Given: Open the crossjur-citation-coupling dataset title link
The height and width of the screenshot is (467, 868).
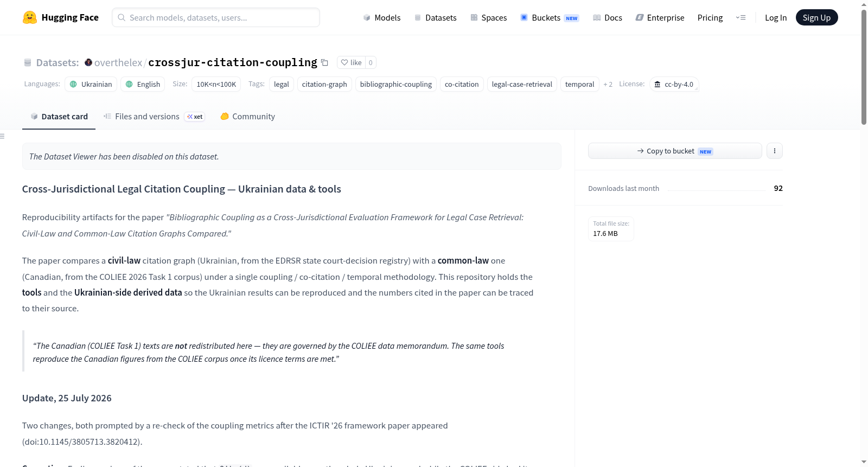Looking at the screenshot, I should point(233,62).
